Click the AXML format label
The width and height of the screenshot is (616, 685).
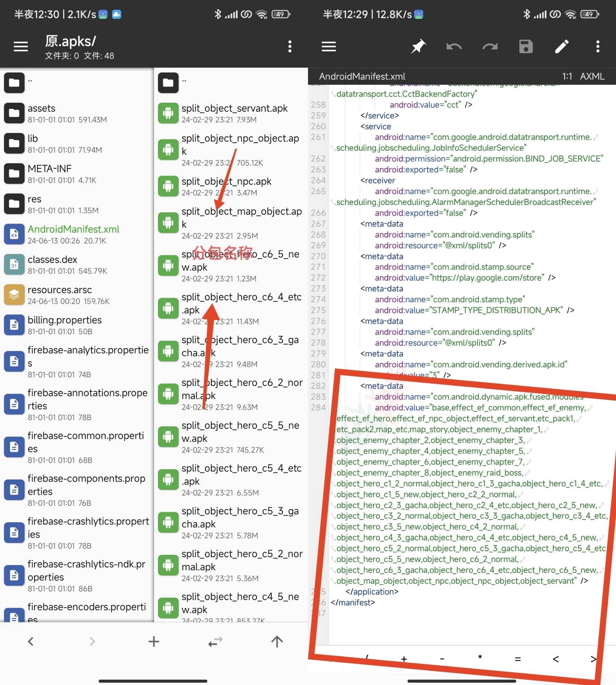pyautogui.click(x=592, y=76)
